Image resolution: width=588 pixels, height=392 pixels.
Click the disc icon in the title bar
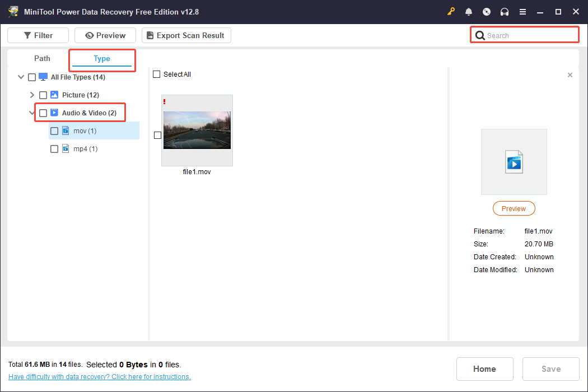click(487, 12)
